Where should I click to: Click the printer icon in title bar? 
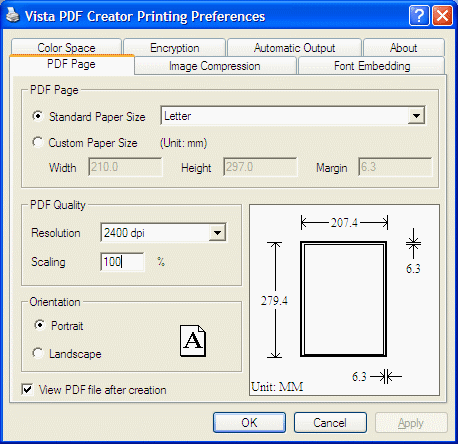click(x=13, y=15)
